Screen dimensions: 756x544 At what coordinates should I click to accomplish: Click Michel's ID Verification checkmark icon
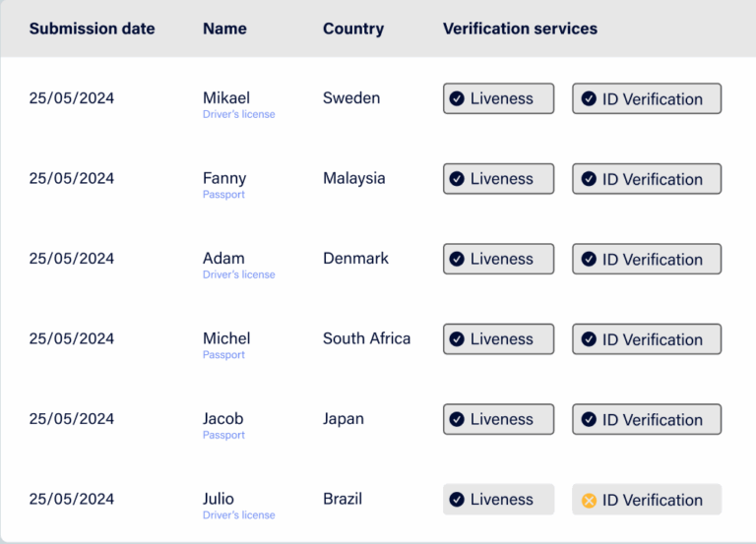point(589,339)
